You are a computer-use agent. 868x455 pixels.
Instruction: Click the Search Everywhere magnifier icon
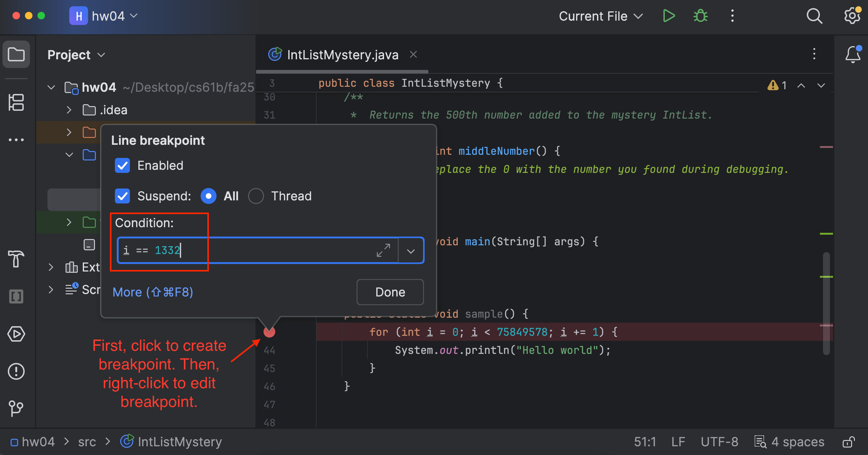(814, 16)
